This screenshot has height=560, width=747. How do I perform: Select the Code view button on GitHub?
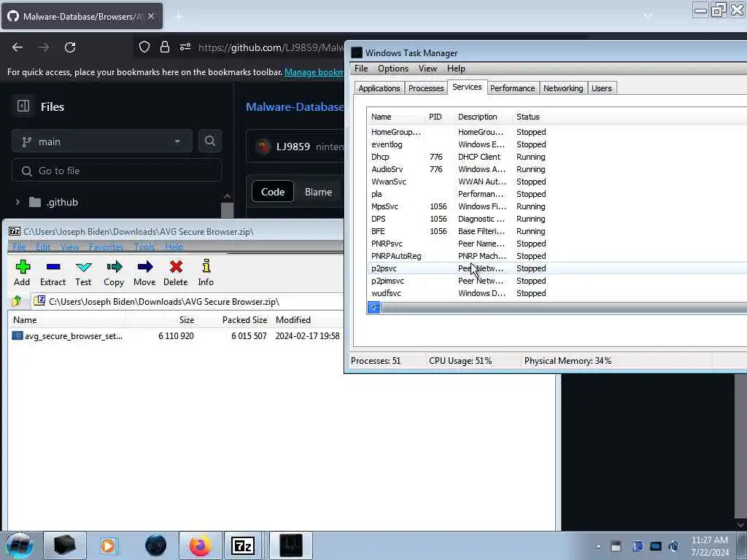pyautogui.click(x=273, y=192)
